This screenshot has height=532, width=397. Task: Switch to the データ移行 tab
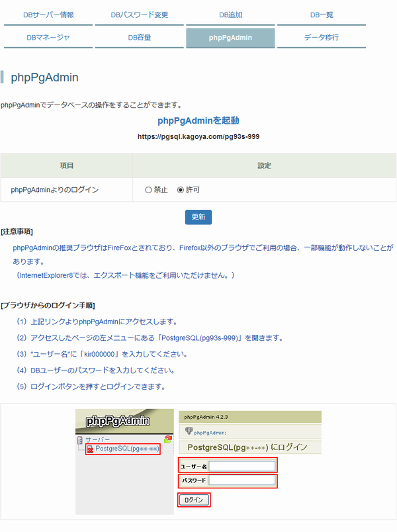(x=322, y=38)
